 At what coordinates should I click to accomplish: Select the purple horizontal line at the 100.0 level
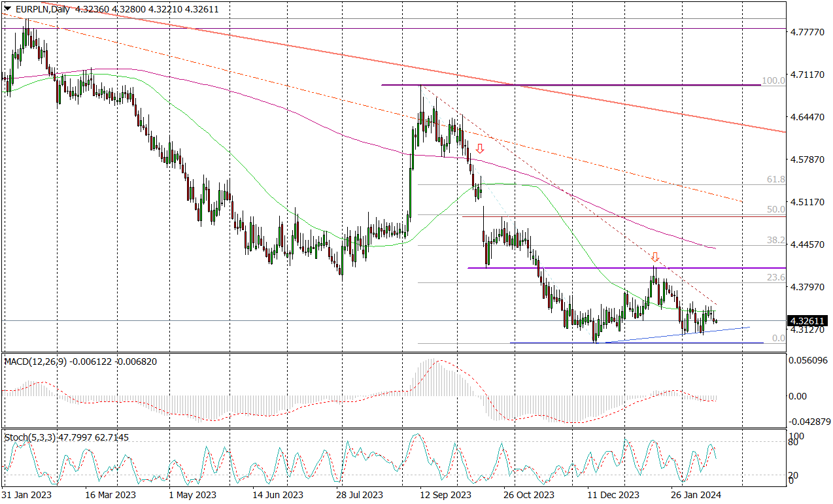click(x=571, y=85)
